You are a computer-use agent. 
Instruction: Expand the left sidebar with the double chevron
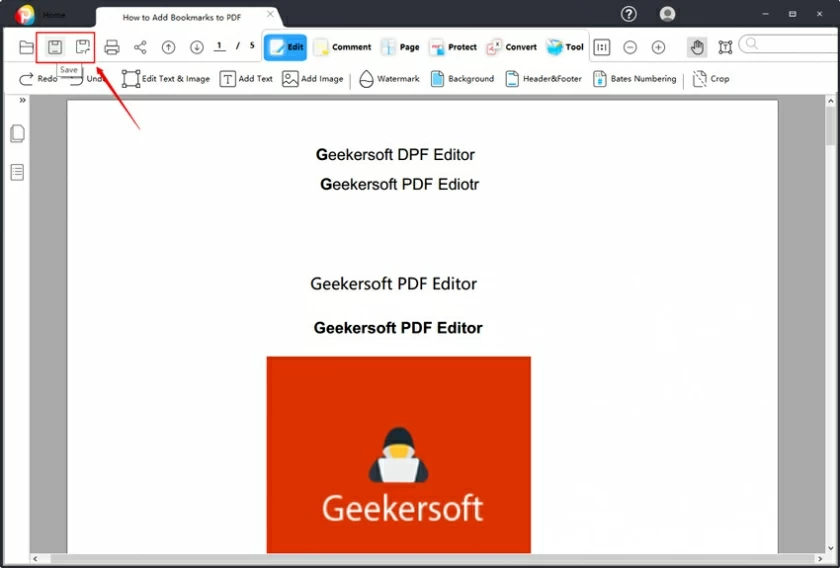tap(22, 100)
